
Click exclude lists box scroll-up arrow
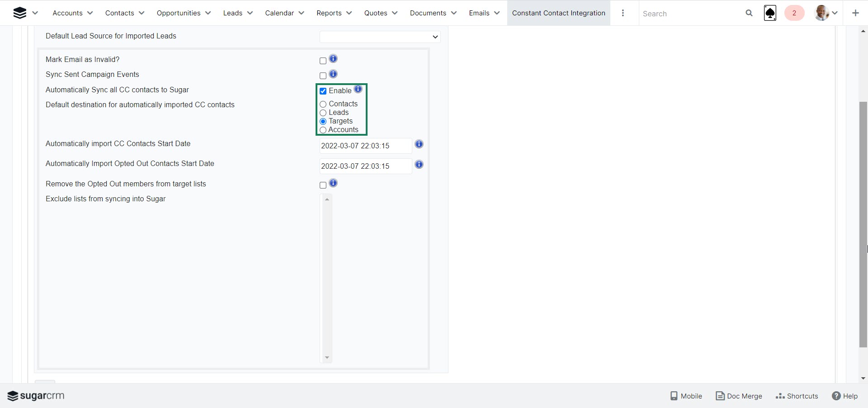pos(327,199)
